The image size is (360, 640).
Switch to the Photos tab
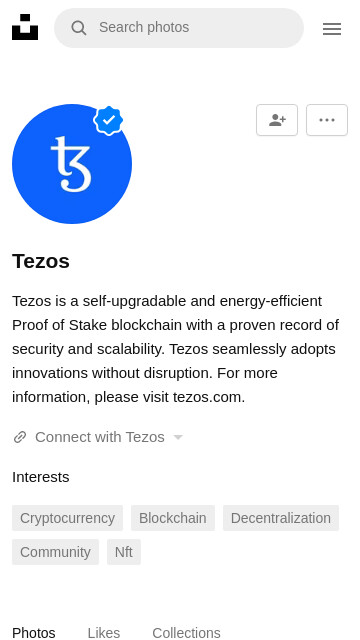tap(34, 633)
